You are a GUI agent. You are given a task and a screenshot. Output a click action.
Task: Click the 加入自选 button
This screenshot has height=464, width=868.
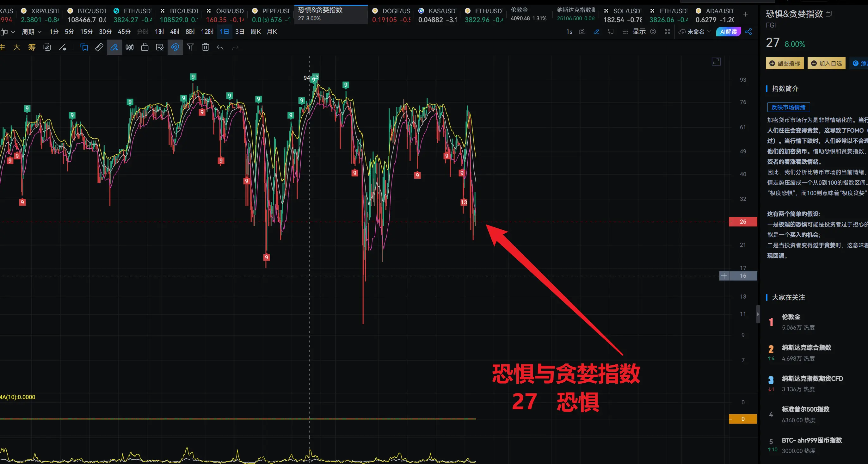(827, 63)
